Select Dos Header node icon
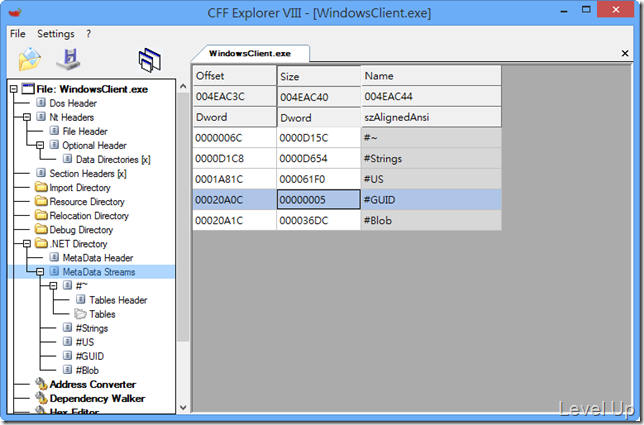The width and height of the screenshot is (644, 425). pyautogui.click(x=41, y=103)
